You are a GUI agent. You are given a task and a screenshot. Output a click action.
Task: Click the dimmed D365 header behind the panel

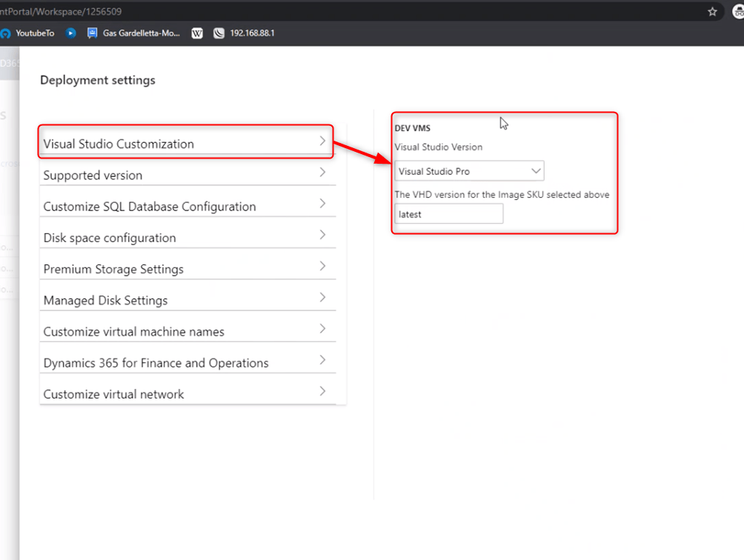click(9, 64)
